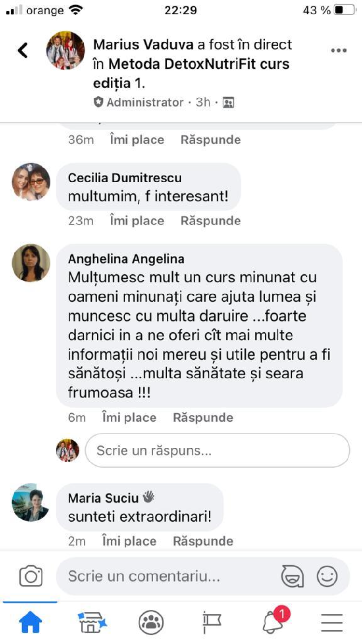
Task: Open the Groups tab icon
Action: 151,622
